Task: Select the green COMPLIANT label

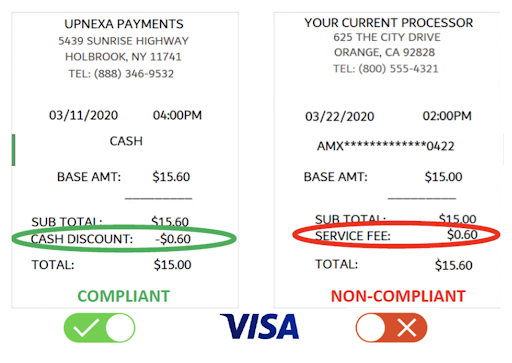Action: tap(124, 296)
